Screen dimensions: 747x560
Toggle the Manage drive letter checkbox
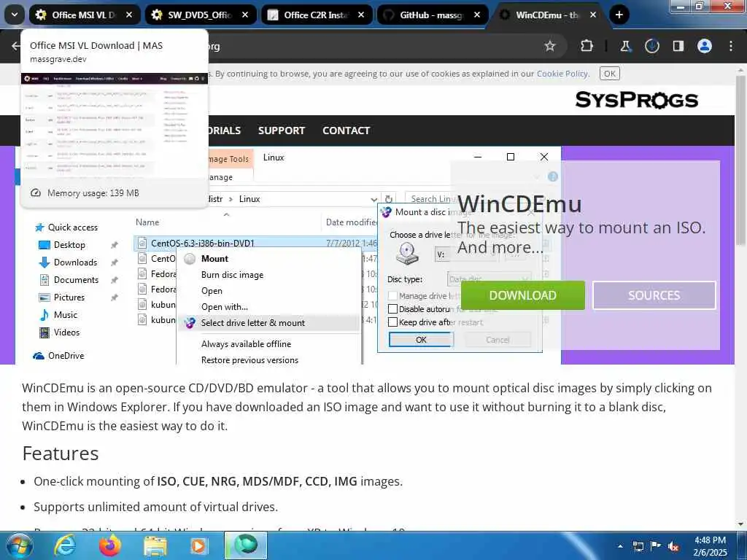392,296
